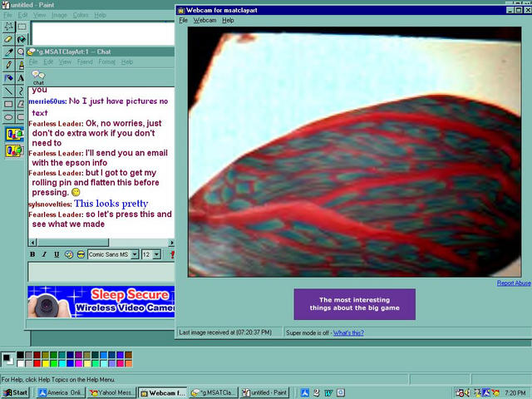Click the chat message input field
This screenshot has width=532, height=399.
pyautogui.click(x=101, y=272)
